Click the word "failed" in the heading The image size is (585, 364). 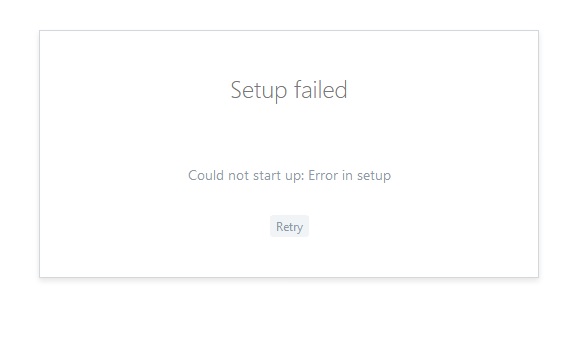tap(320, 90)
